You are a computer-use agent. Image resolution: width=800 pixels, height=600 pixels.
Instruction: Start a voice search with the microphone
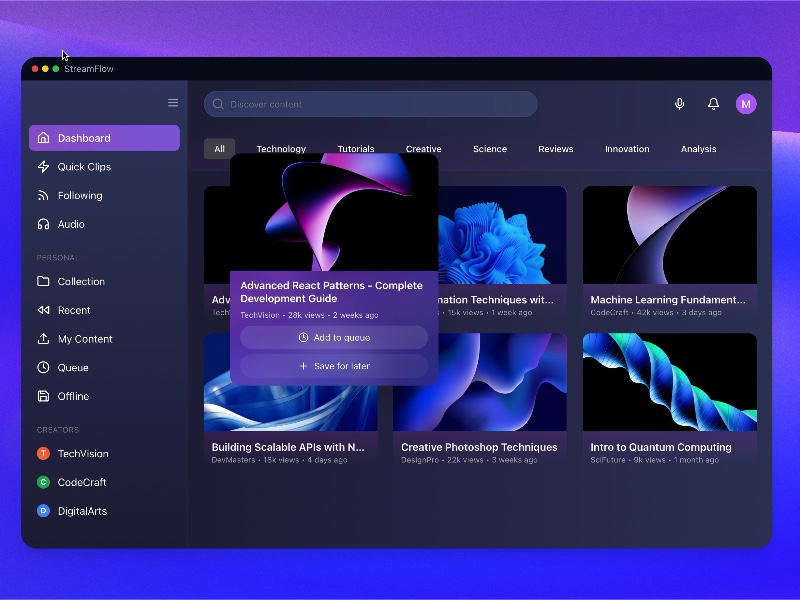point(679,104)
